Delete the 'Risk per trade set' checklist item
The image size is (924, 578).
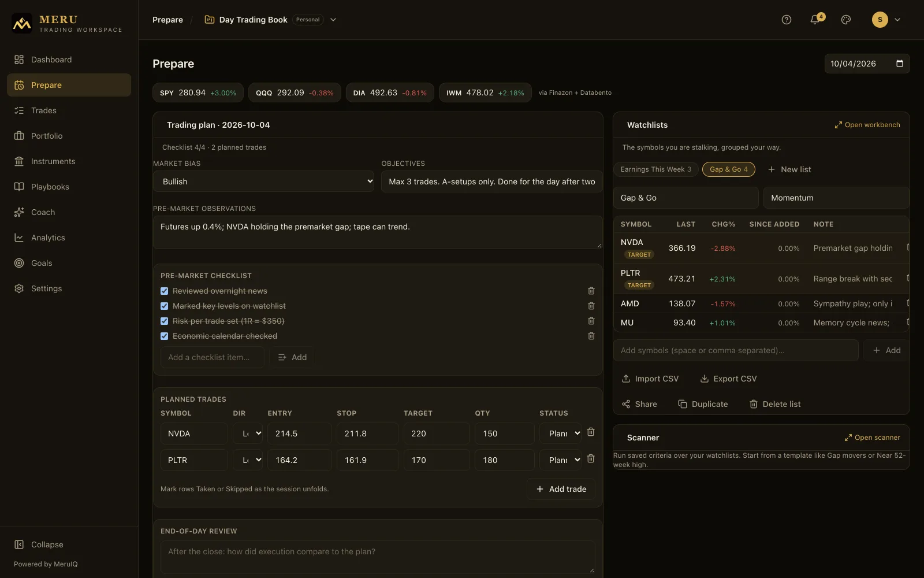(591, 321)
